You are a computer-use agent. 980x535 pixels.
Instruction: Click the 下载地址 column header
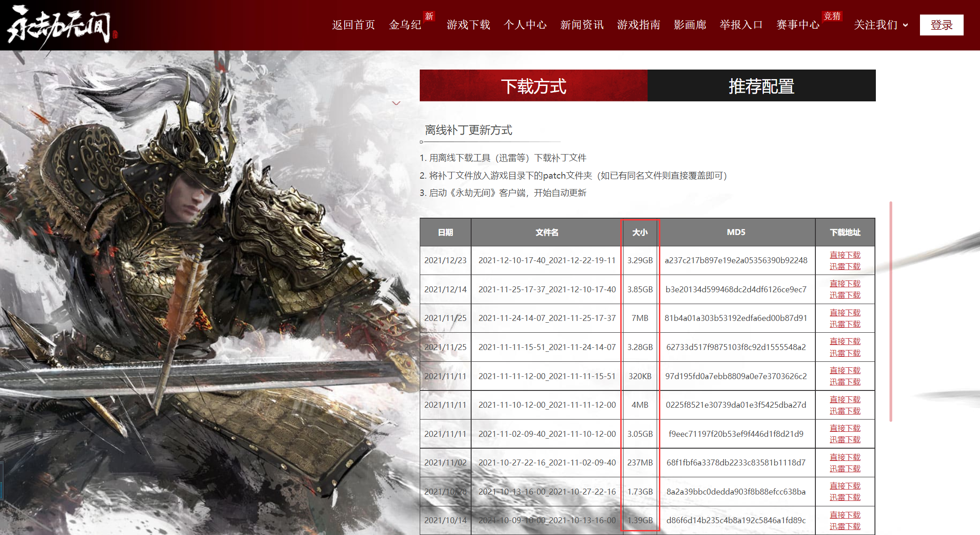845,232
